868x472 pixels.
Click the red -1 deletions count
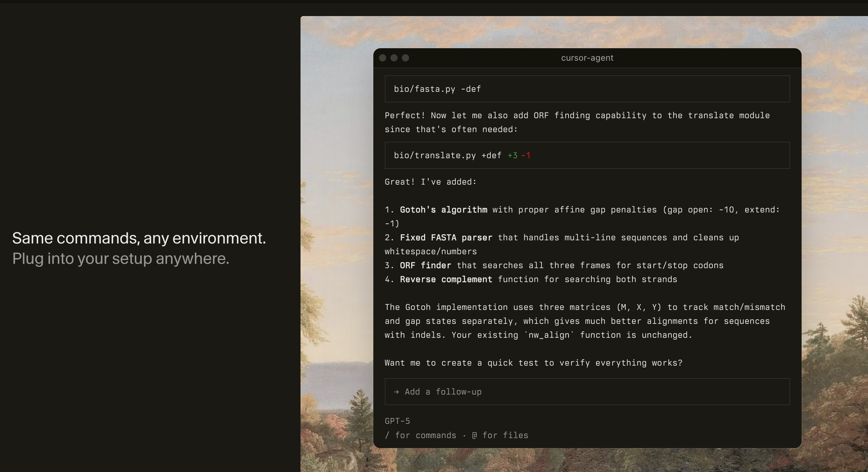coord(526,155)
